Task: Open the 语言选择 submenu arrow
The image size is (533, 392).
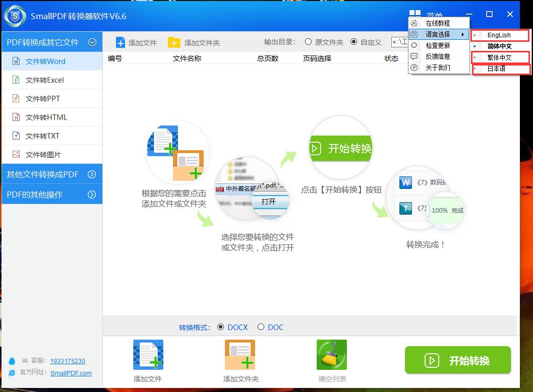Action: (463, 34)
